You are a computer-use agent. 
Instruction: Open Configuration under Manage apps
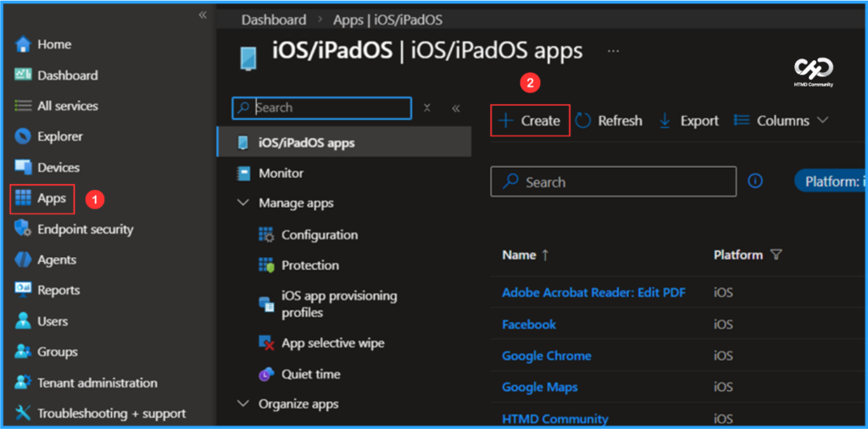(320, 235)
